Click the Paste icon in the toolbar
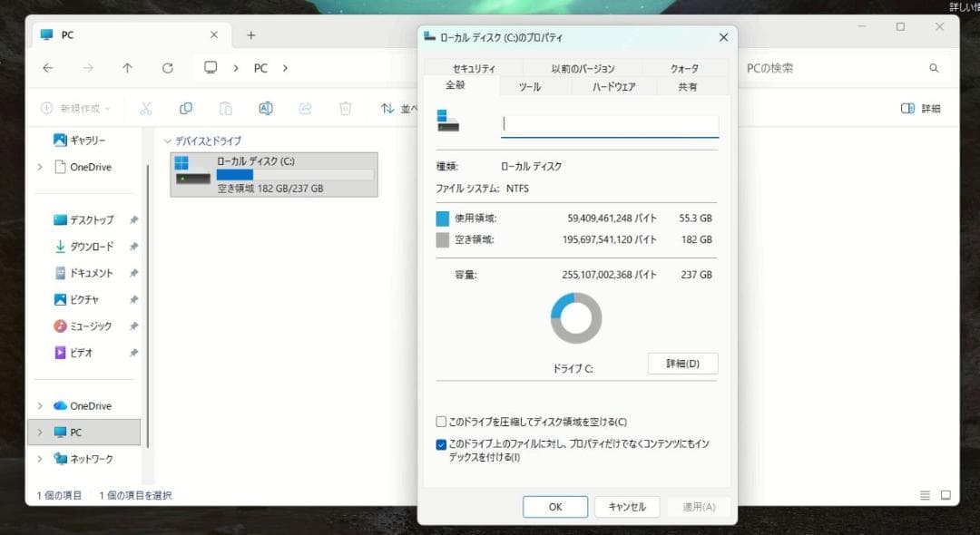 pyautogui.click(x=225, y=108)
